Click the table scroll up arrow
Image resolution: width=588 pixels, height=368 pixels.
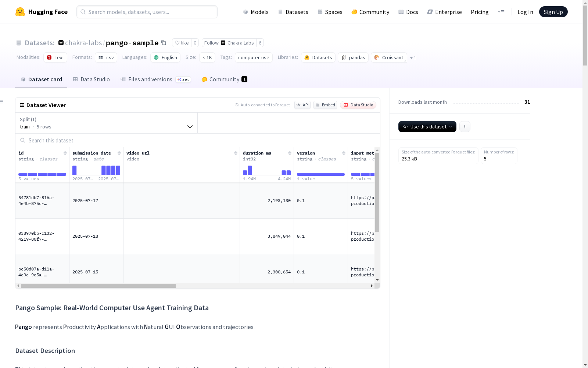377,150
